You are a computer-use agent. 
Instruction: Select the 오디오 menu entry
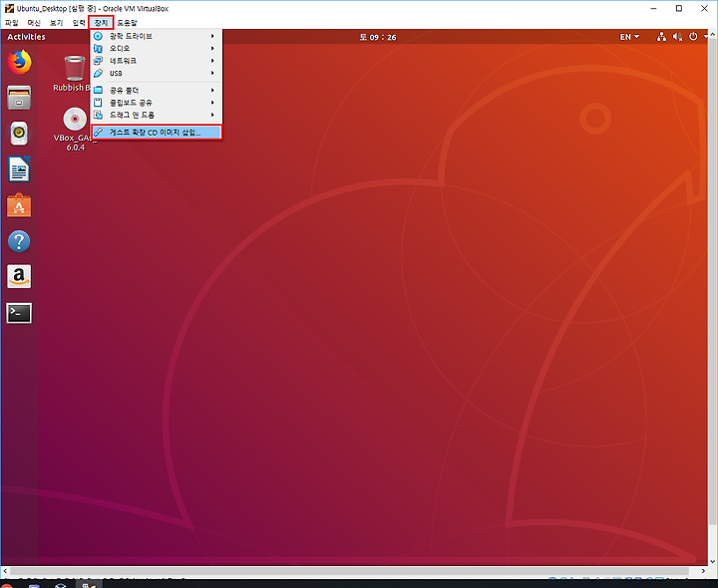157,48
